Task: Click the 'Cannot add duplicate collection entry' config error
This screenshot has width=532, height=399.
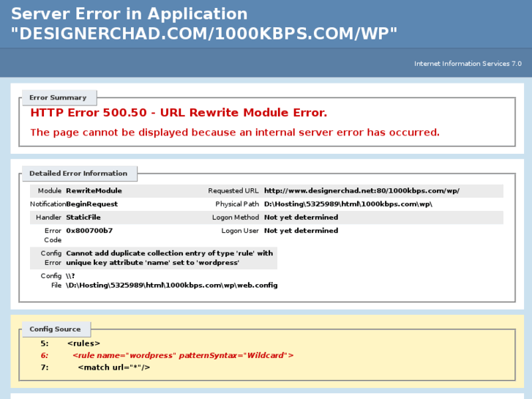Action: 169,258
